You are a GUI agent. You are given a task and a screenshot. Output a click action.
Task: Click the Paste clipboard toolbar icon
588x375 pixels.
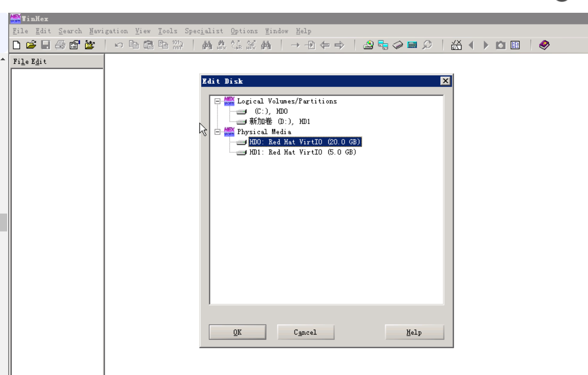click(x=149, y=45)
